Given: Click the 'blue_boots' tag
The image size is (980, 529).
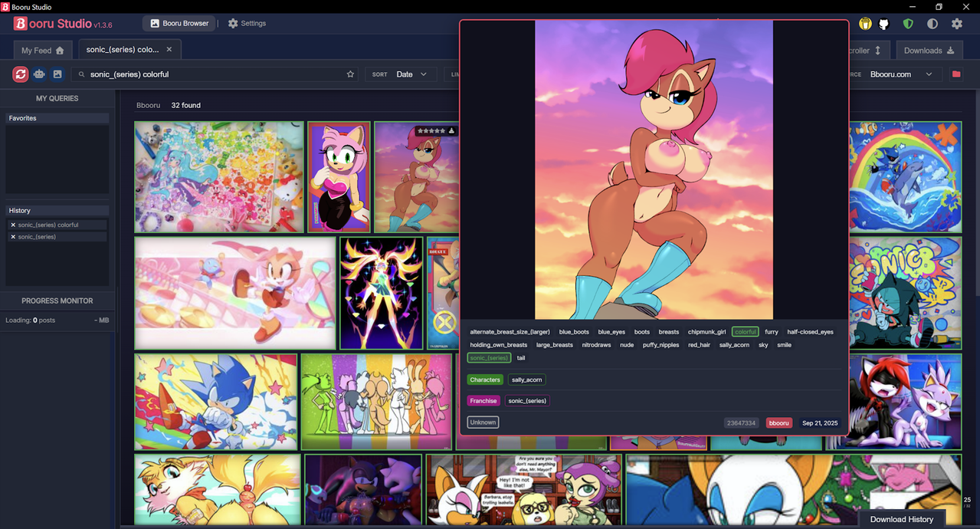Looking at the screenshot, I should pyautogui.click(x=574, y=332).
